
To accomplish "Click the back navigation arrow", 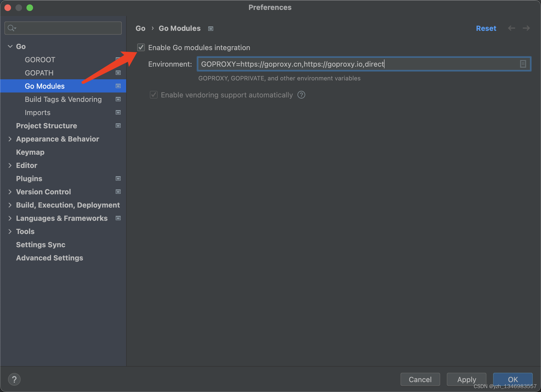I will coord(512,28).
